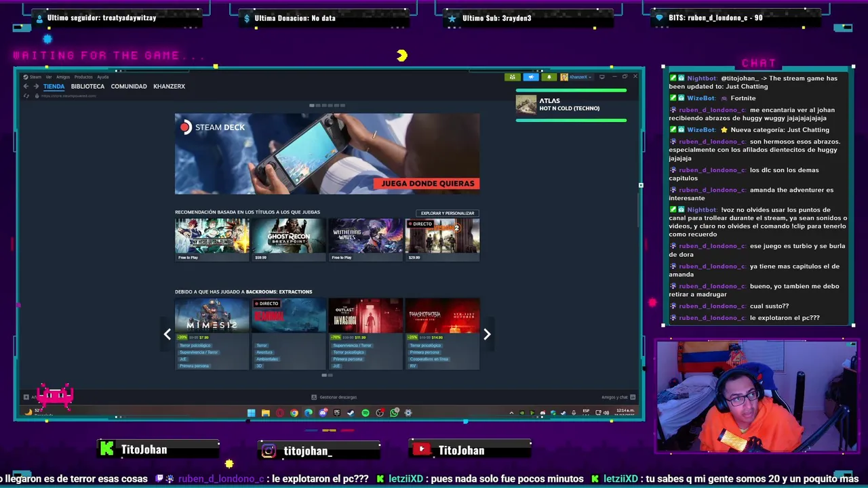Open the KHANZERX profile tab

click(x=169, y=86)
